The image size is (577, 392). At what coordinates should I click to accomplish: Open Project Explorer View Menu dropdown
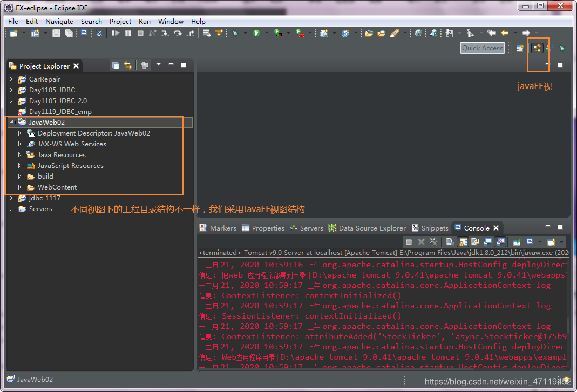tap(159, 64)
